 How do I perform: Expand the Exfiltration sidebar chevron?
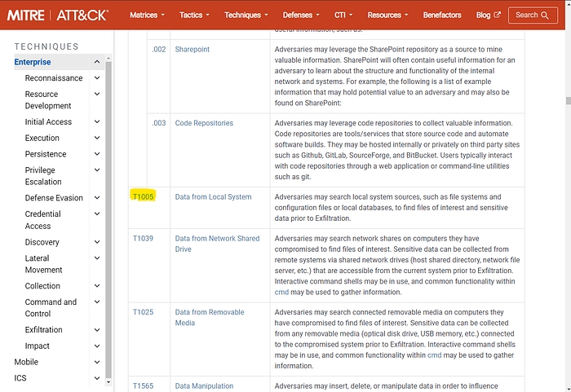(97, 330)
